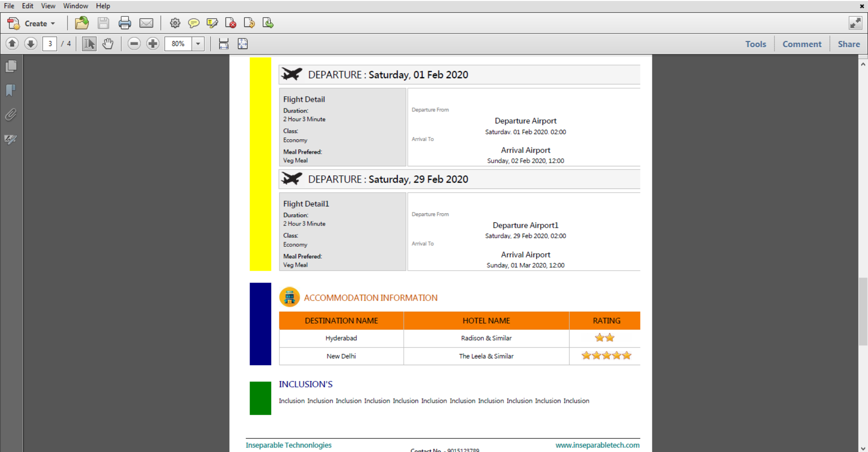
Task: Click the delete page icon with red X
Action: (231, 23)
